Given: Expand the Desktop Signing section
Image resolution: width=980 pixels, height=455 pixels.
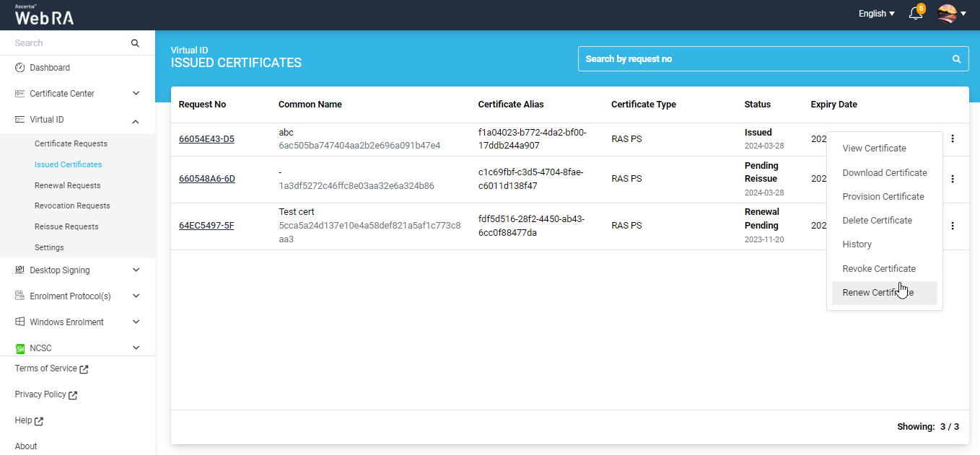Looking at the screenshot, I should (136, 270).
